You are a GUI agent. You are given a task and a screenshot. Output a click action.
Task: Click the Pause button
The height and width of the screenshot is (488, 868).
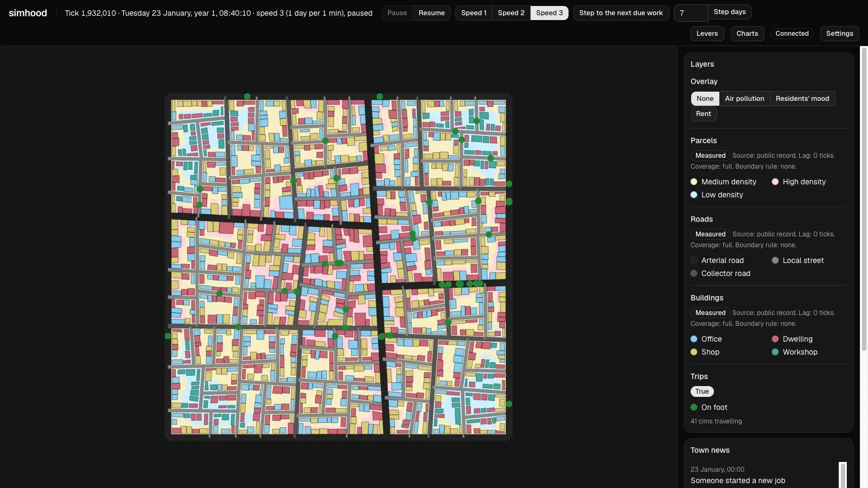[397, 13]
